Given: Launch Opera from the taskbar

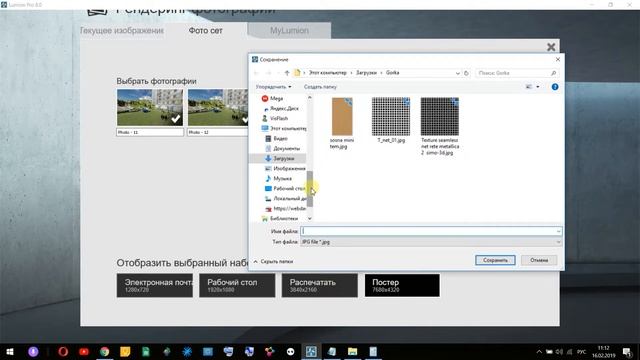Looking at the screenshot, I should tap(63, 351).
